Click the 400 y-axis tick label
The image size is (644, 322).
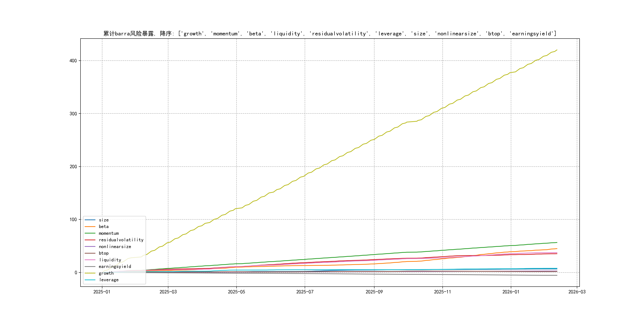73,61
